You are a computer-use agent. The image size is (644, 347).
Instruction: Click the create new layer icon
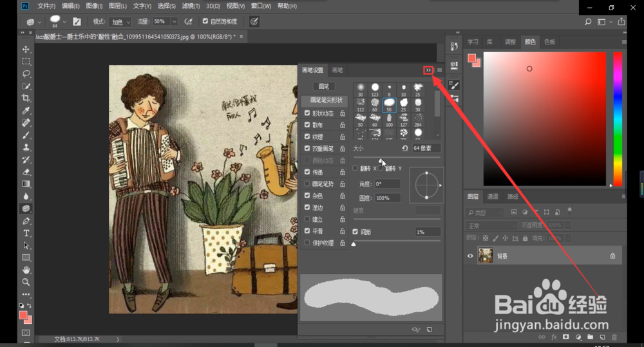(x=602, y=337)
